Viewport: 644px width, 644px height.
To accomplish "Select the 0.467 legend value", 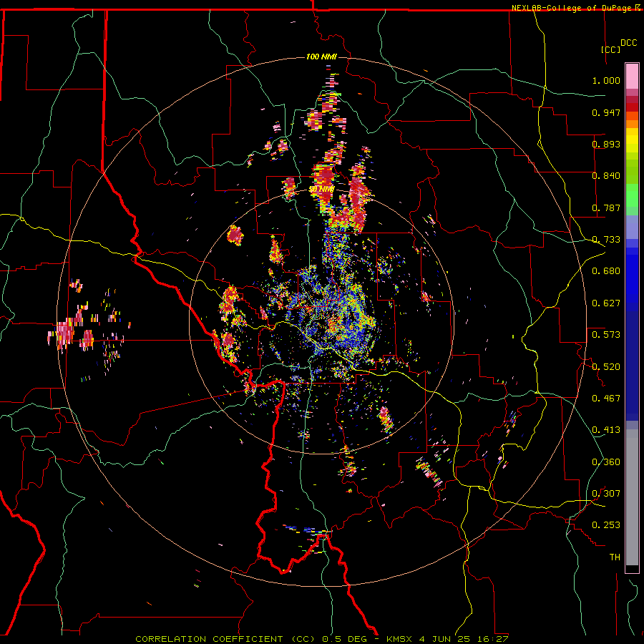I will 606,399.
